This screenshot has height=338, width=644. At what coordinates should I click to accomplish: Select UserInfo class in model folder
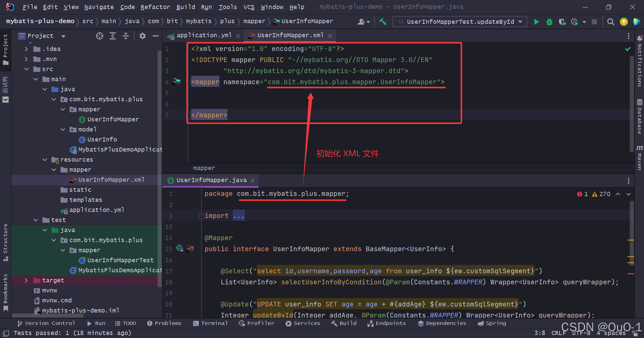click(102, 139)
